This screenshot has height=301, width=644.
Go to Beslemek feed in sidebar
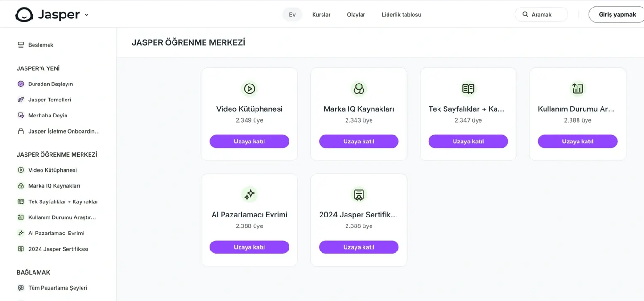41,45
